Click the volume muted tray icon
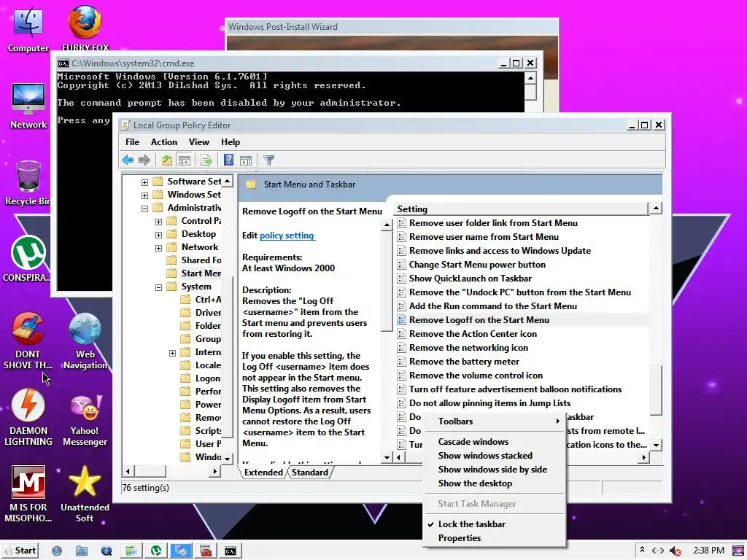The width and height of the screenshot is (747, 560). (675, 551)
